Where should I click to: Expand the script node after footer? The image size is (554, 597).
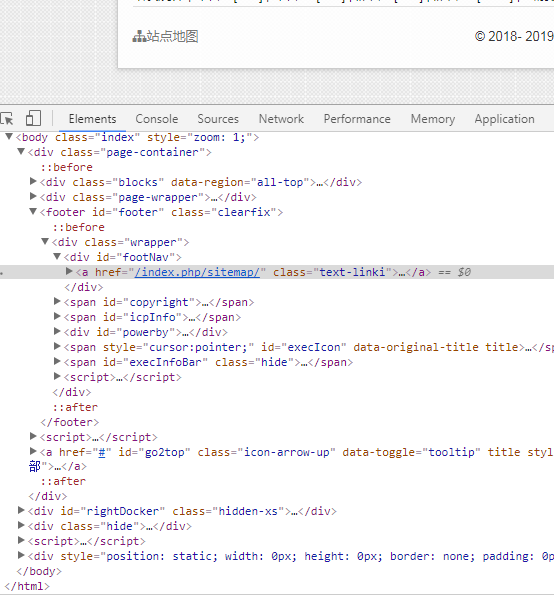click(x=33, y=436)
